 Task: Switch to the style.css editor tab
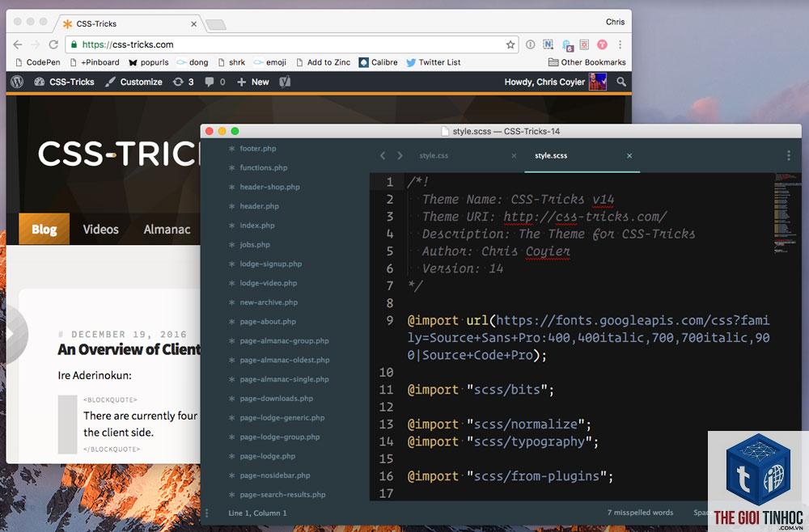tap(434, 155)
